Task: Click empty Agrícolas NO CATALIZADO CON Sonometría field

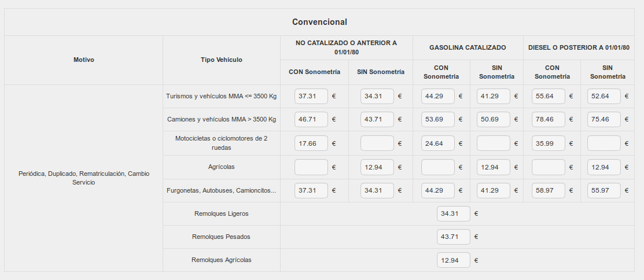Action: point(311,167)
